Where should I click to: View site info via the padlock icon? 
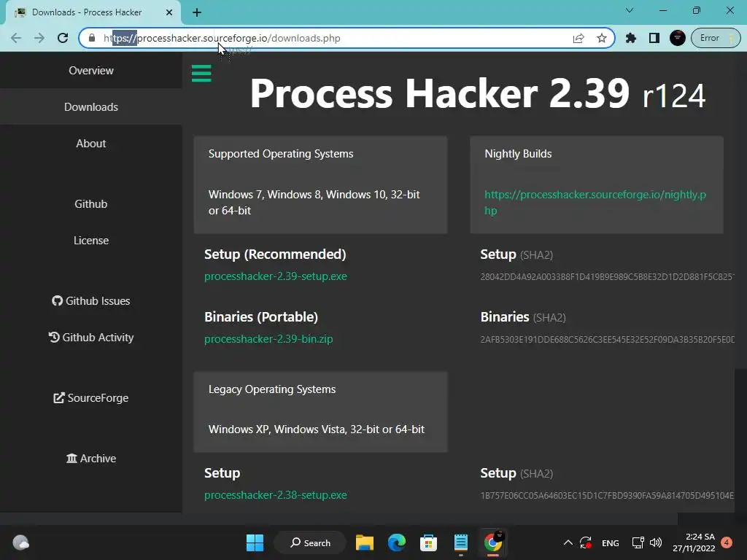pyautogui.click(x=92, y=38)
